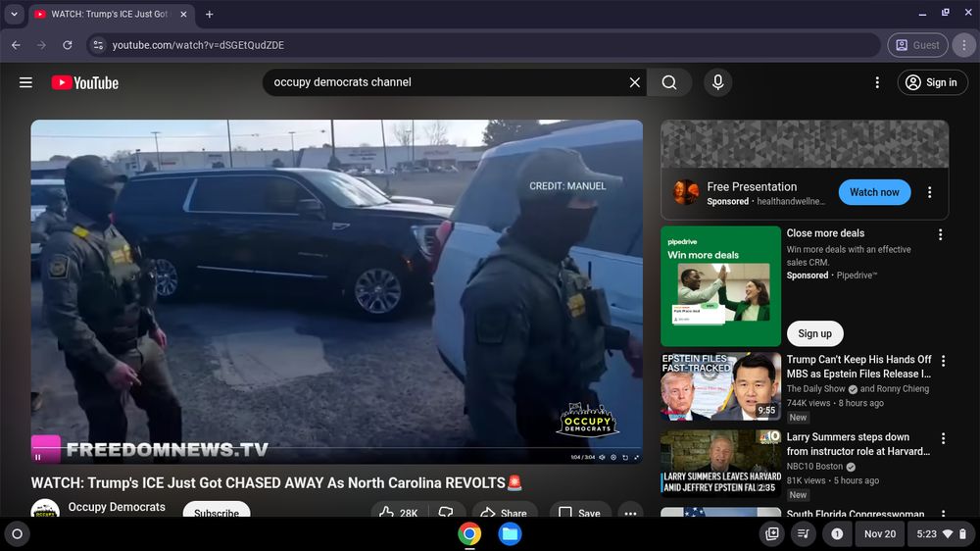The image size is (980, 551).
Task: Open the Free Presentation advertiser avatar
Action: pos(686,192)
